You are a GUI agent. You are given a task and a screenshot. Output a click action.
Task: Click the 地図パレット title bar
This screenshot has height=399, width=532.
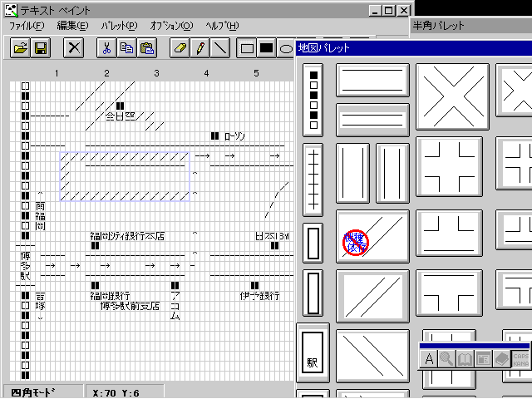(413, 48)
